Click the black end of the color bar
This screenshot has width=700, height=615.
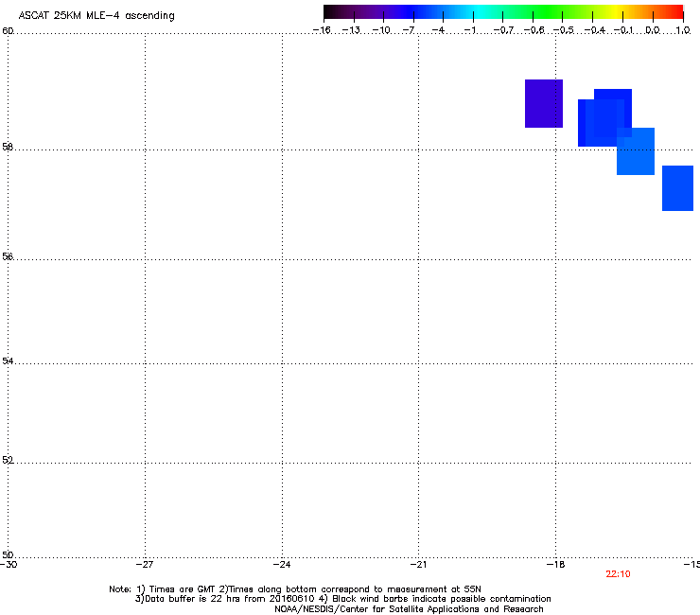click(x=330, y=12)
